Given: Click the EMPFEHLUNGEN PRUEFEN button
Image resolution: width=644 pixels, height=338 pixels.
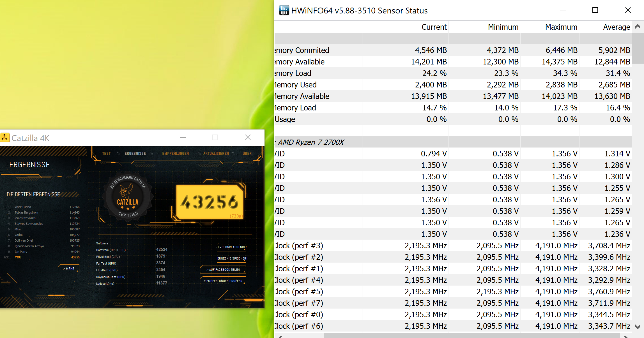Looking at the screenshot, I should coord(223,281).
